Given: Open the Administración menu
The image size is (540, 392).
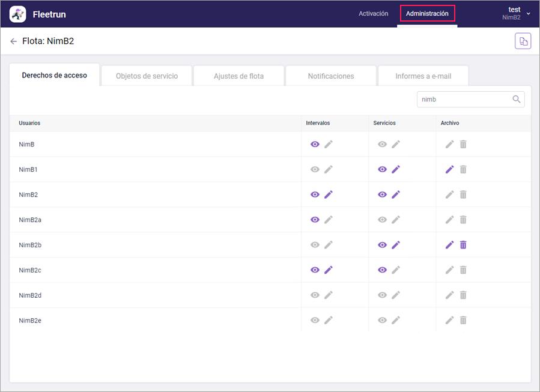Looking at the screenshot, I should click(x=427, y=13).
